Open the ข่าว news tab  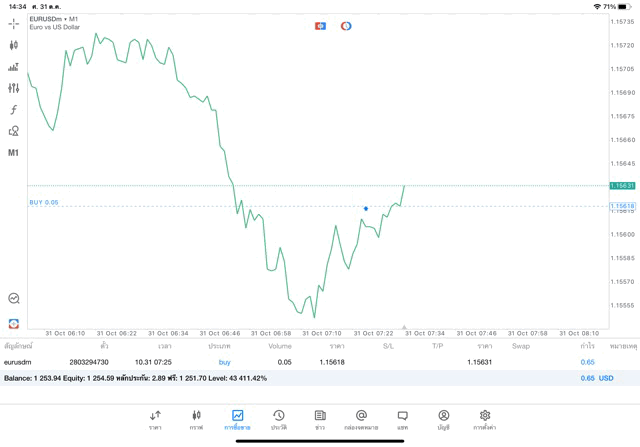pyautogui.click(x=320, y=420)
